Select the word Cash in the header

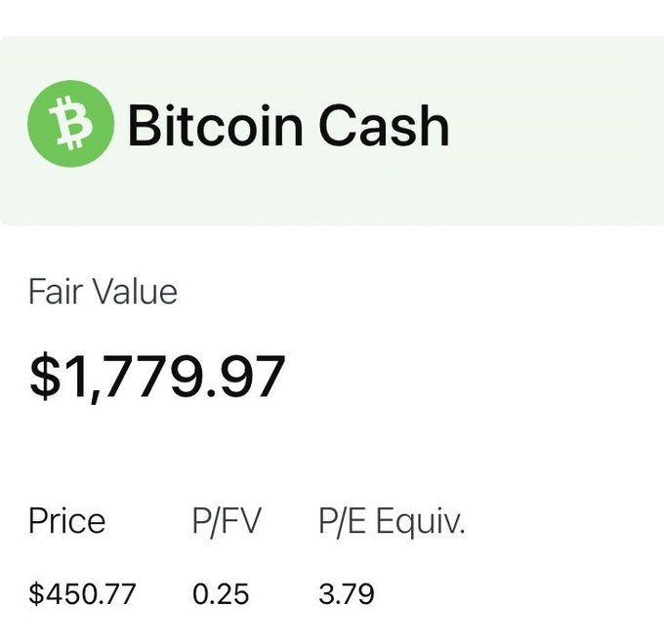click(384, 125)
